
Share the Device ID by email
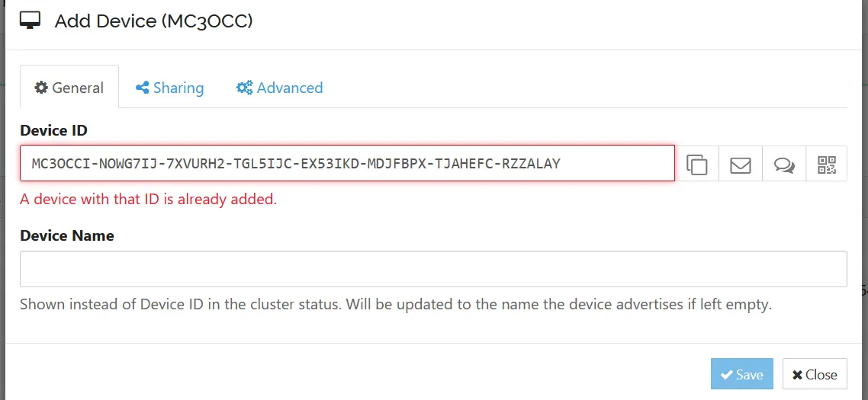pyautogui.click(x=741, y=165)
